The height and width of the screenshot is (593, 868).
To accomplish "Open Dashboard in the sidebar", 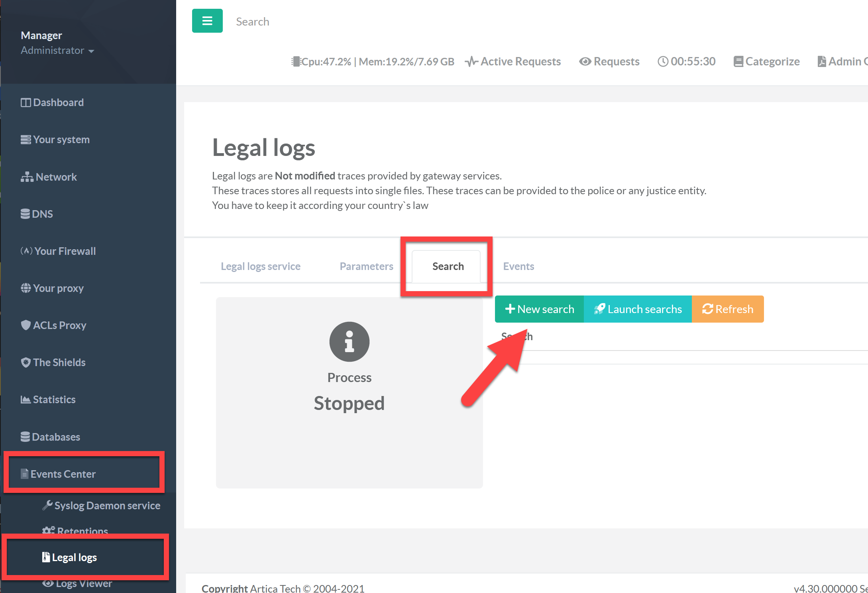I will [x=52, y=102].
